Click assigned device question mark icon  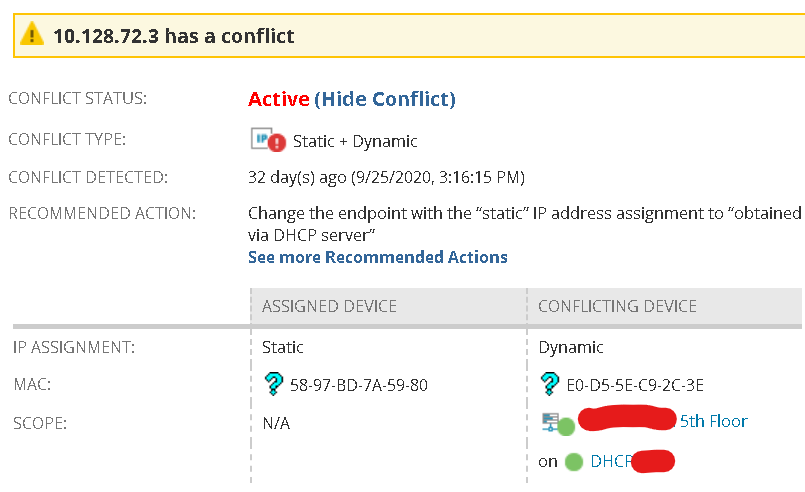point(270,385)
